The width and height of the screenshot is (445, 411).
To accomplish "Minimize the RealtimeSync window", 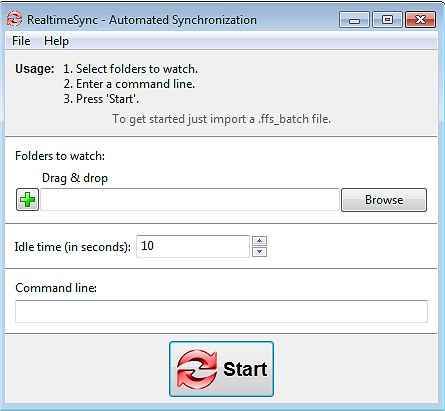I will 354,20.
